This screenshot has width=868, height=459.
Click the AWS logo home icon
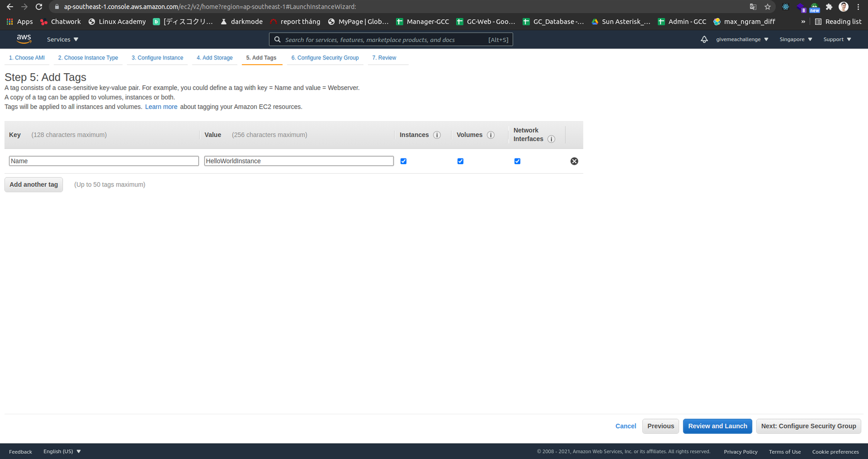pos(24,39)
